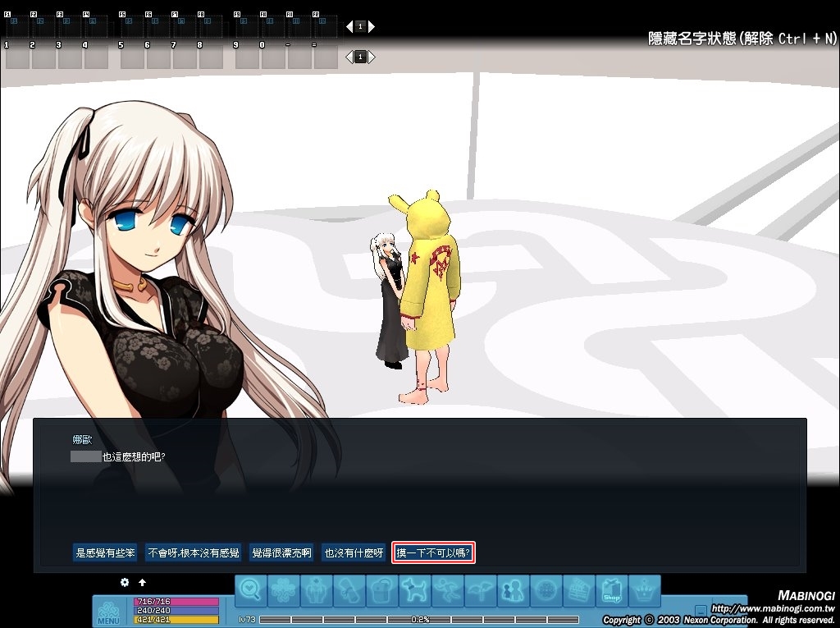The height and width of the screenshot is (628, 840).
Task: Click the up arrow next to gear
Action: pyautogui.click(x=142, y=583)
